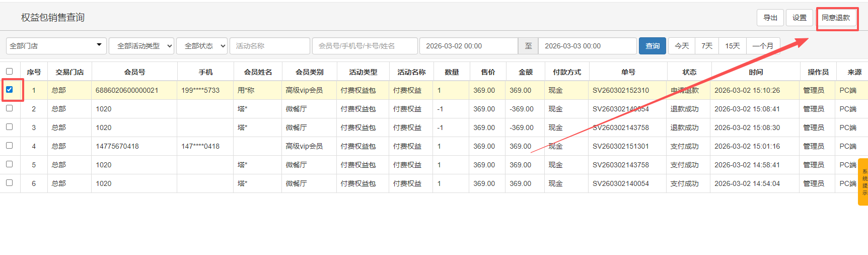Screen dimensions: 868x255
Task: Click the 会员号/手机号/卡号/姓名 search field
Action: pos(365,46)
